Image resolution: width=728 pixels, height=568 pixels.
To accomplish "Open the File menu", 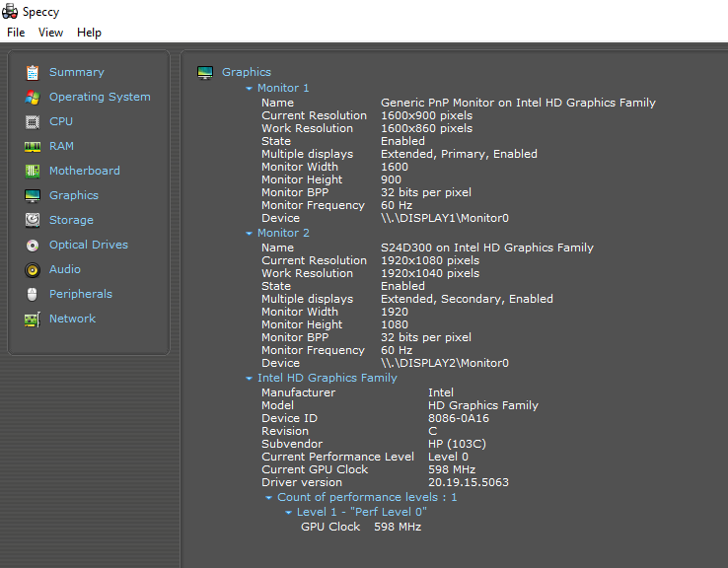I will click(16, 33).
